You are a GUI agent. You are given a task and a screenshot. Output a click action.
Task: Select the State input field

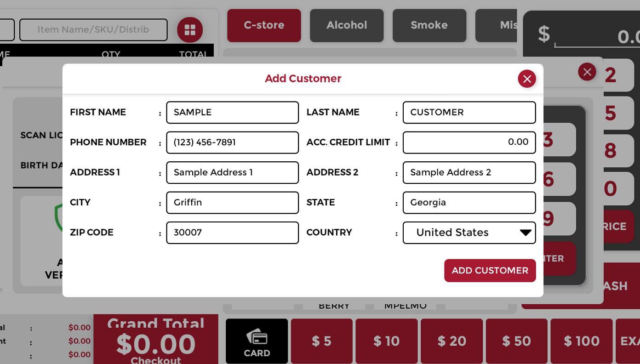(x=469, y=203)
